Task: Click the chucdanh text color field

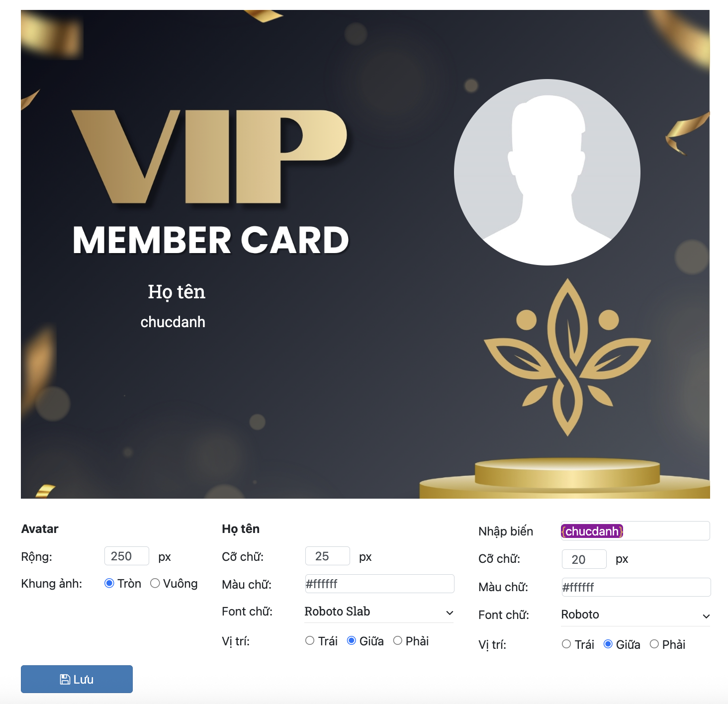Action: [x=636, y=587]
